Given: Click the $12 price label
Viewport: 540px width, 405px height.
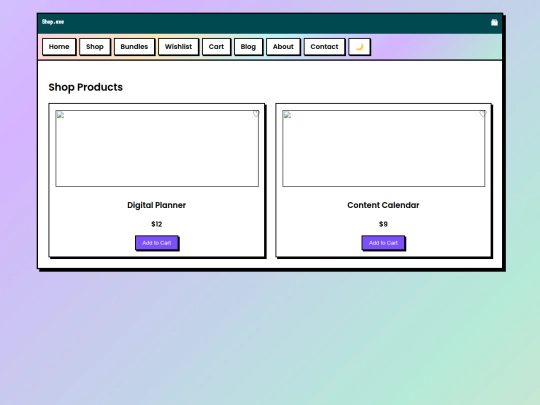Looking at the screenshot, I should tap(157, 224).
